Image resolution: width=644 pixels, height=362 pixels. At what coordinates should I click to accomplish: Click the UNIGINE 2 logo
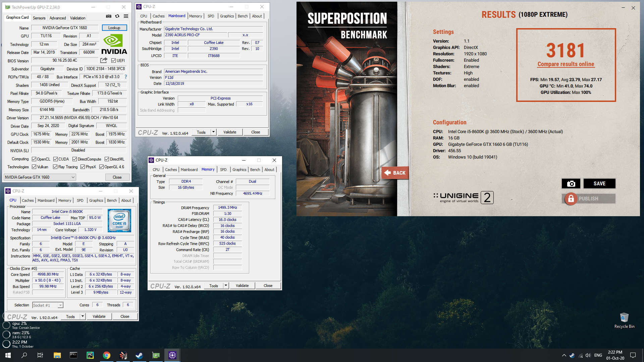(x=463, y=197)
